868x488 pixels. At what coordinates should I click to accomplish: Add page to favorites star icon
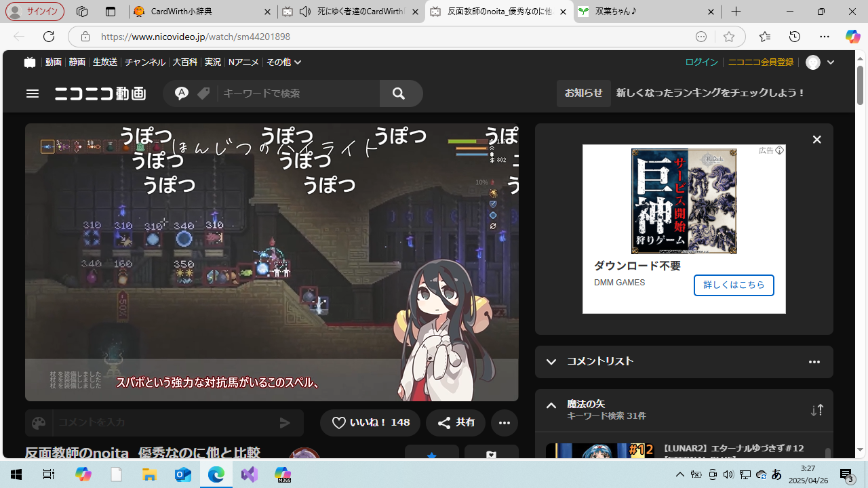729,37
